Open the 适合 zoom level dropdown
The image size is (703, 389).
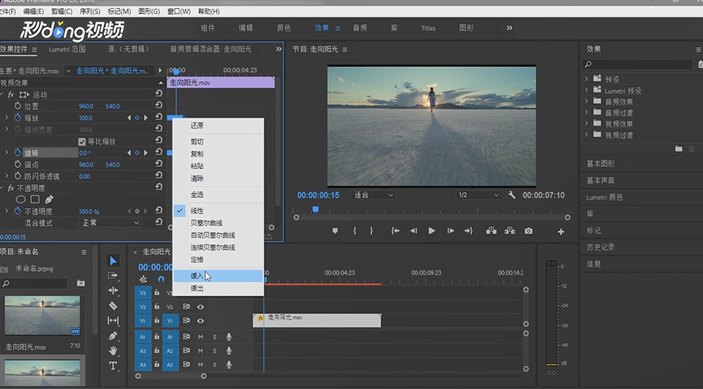click(x=374, y=195)
